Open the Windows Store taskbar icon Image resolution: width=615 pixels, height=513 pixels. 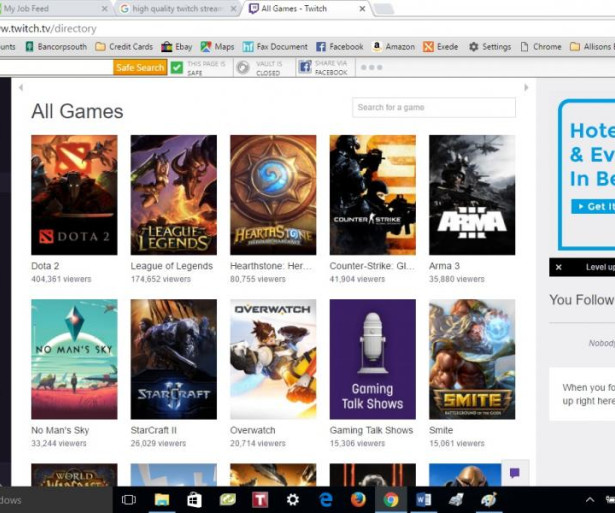pos(194,500)
